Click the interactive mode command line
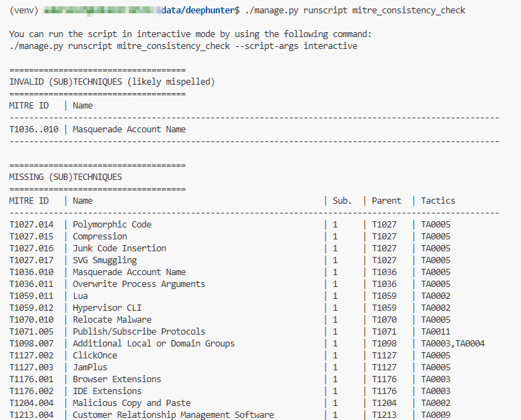The image size is (521, 420). click(183, 45)
